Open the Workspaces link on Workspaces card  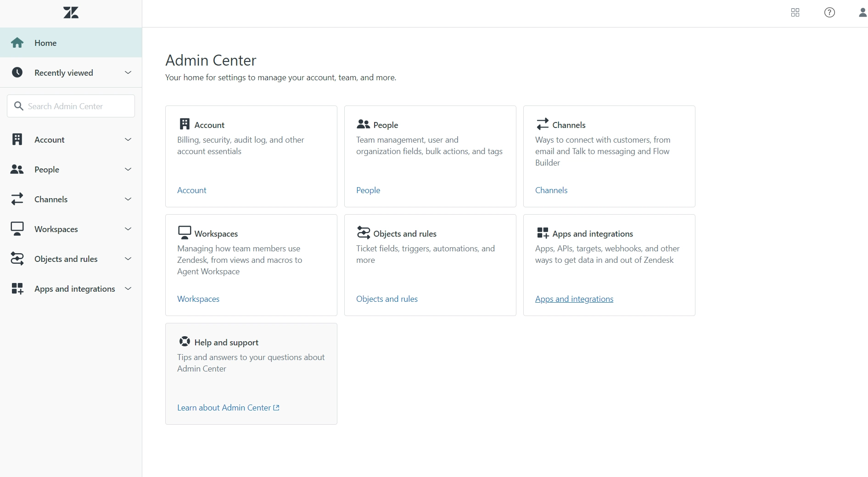[x=198, y=299]
